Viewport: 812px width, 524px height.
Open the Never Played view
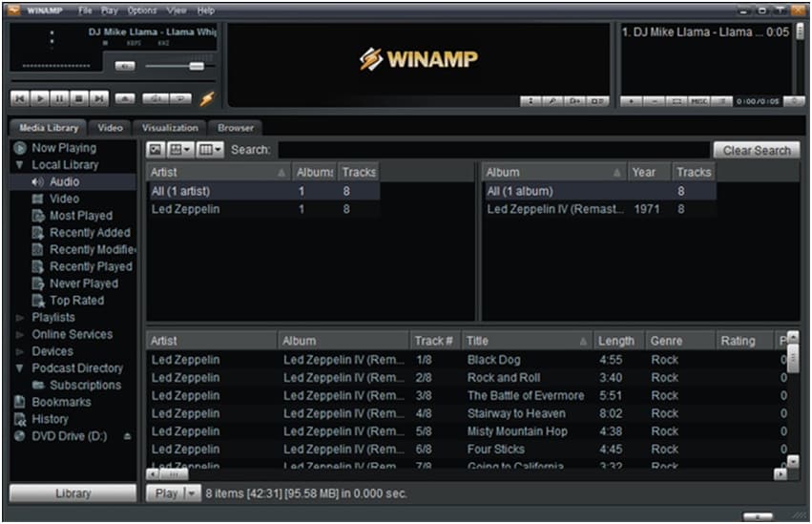tap(83, 283)
